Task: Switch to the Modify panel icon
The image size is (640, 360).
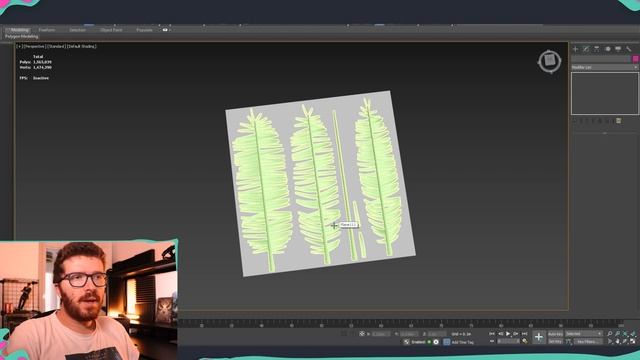Action: (586, 49)
